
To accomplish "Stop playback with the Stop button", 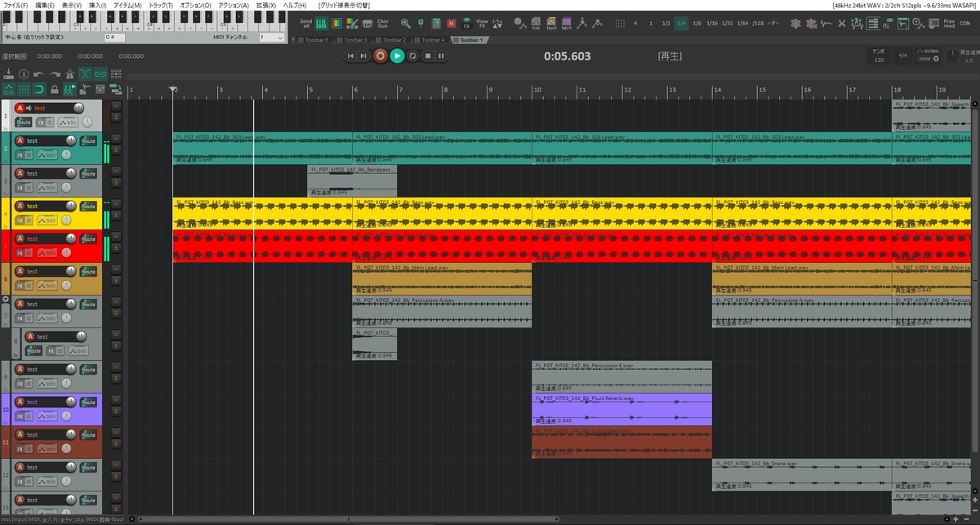I will 427,56.
